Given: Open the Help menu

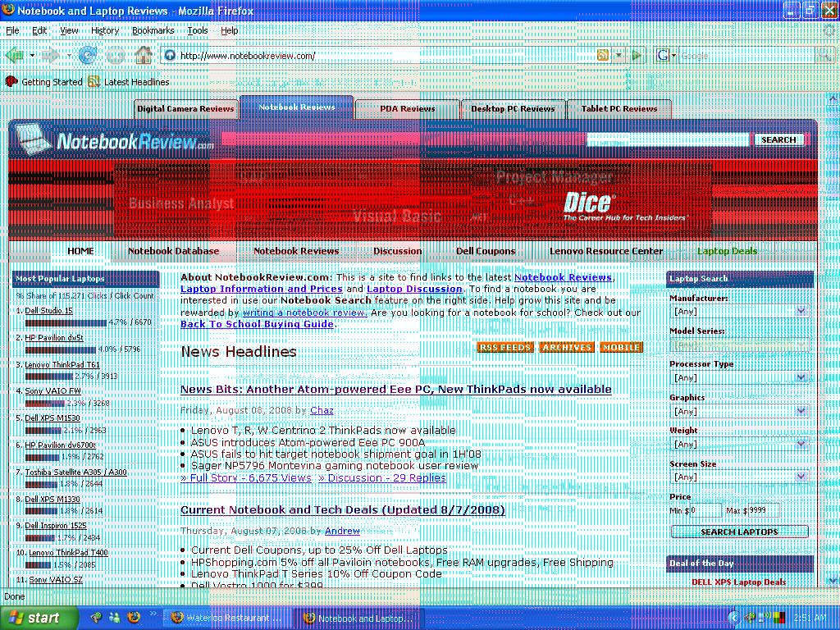Looking at the screenshot, I should [230, 30].
